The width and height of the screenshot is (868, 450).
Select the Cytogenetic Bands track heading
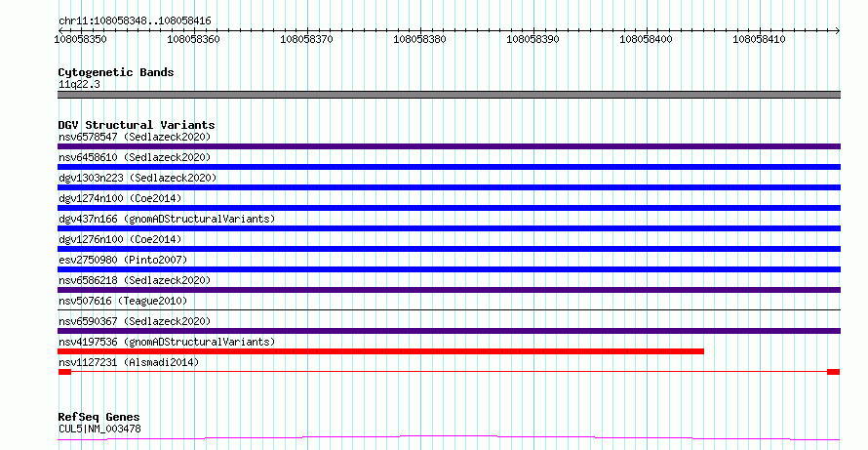tap(116, 72)
